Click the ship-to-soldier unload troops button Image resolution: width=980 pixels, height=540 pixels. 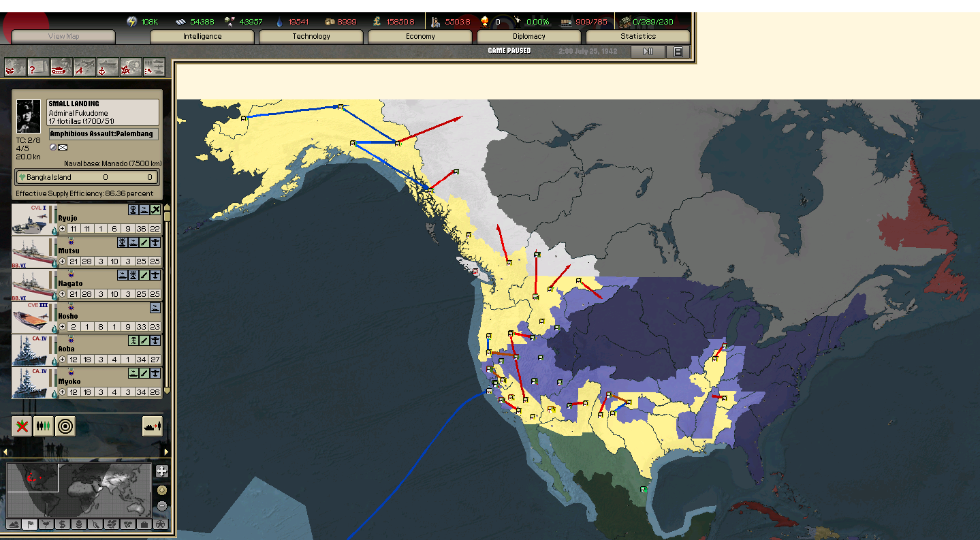click(x=153, y=426)
